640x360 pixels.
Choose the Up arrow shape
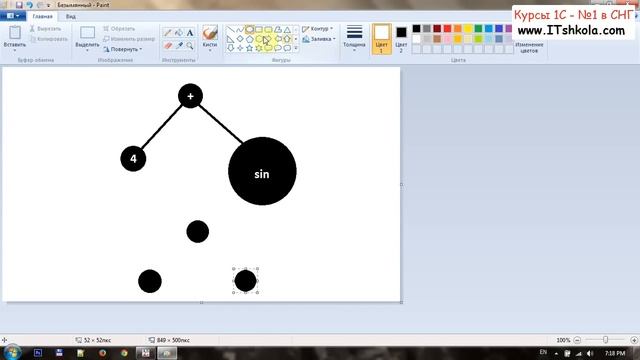coord(287,39)
